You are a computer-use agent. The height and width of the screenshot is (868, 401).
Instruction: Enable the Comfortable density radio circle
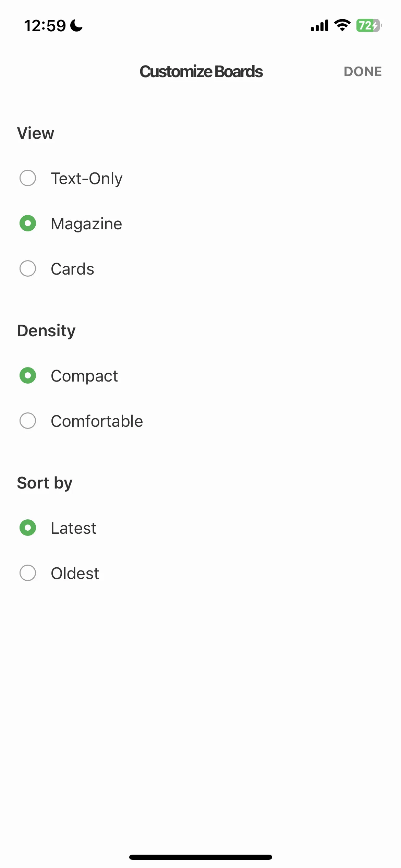pos(28,421)
